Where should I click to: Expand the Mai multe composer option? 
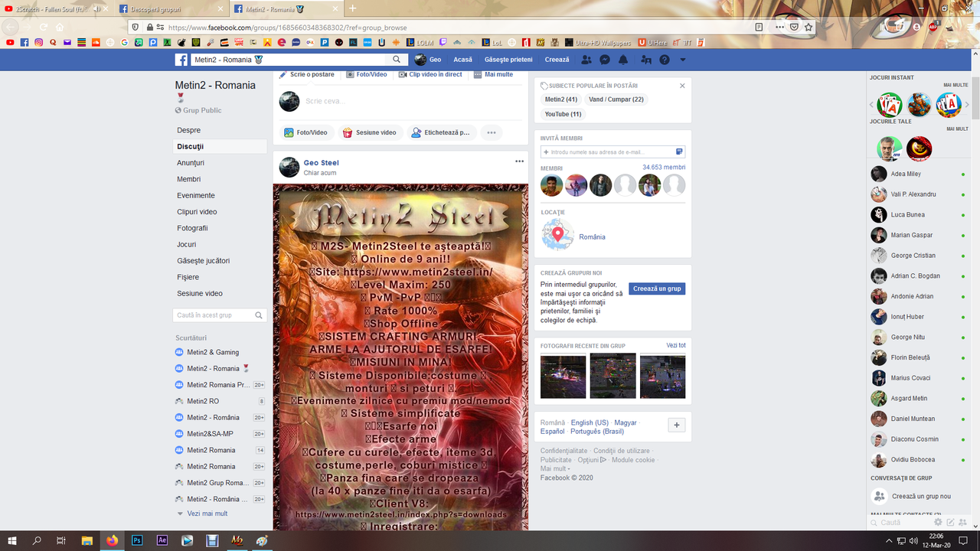pyautogui.click(x=493, y=74)
